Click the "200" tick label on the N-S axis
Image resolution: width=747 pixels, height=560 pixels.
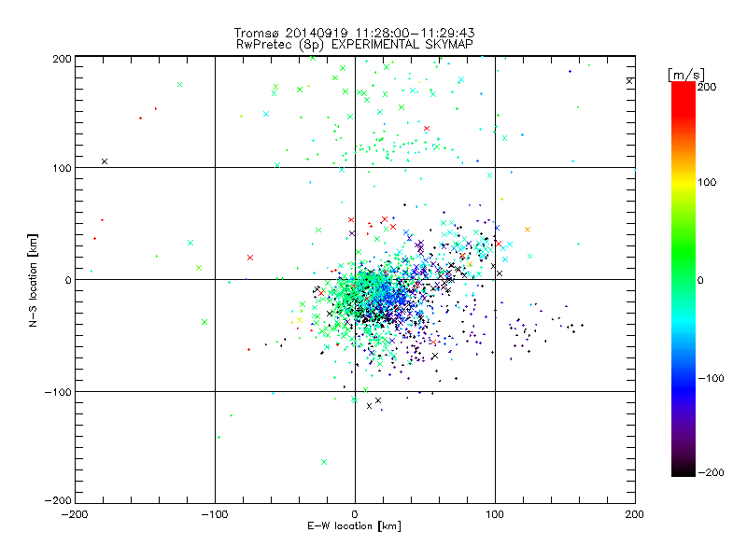(62, 59)
